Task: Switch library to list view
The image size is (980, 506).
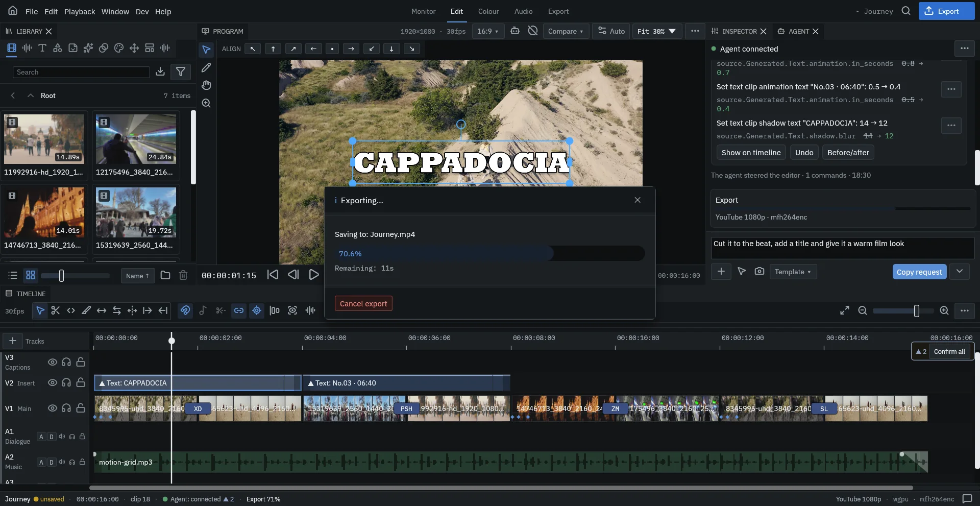Action: click(x=13, y=275)
